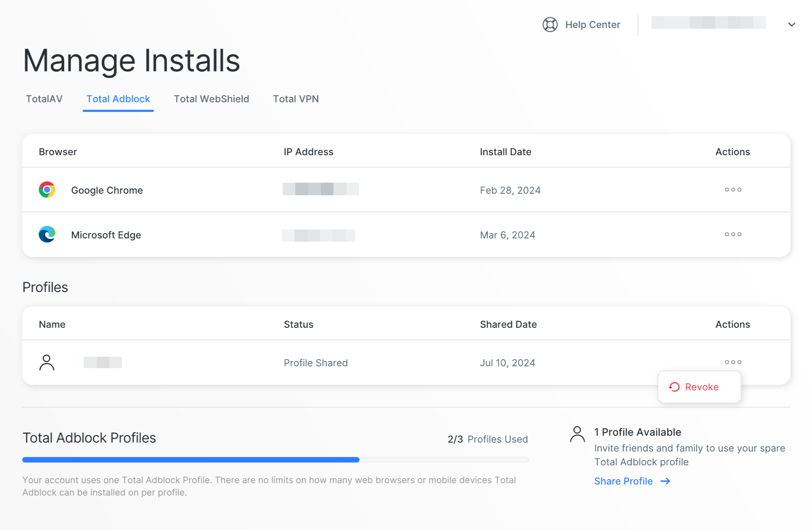Screen dimensions: 812x530
Task: Click the Google Chrome browser icon
Action: tap(47, 190)
